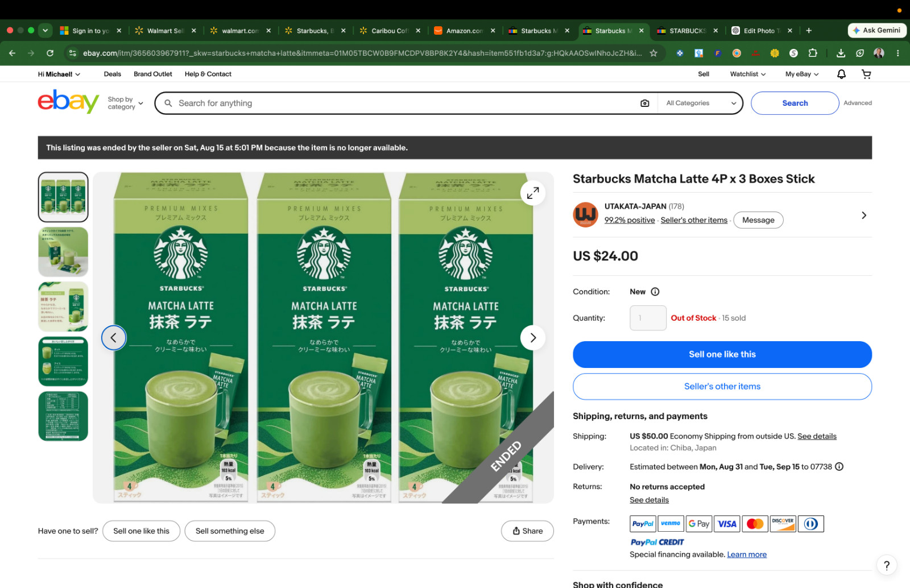Open the Shop by category dropdown
910x588 pixels.
(x=125, y=103)
